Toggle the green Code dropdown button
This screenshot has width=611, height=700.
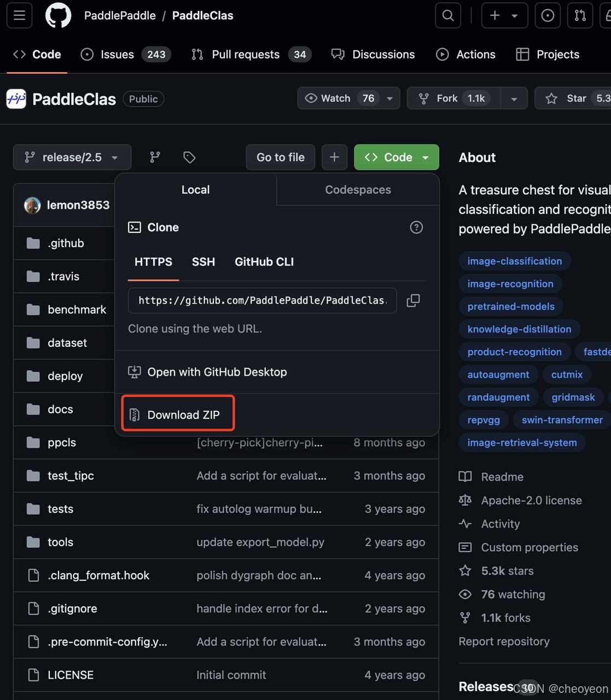click(397, 157)
